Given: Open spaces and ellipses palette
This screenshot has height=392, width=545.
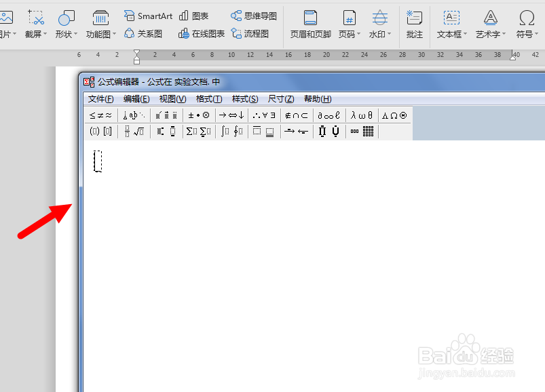Looking at the screenshot, I should coord(134,115).
